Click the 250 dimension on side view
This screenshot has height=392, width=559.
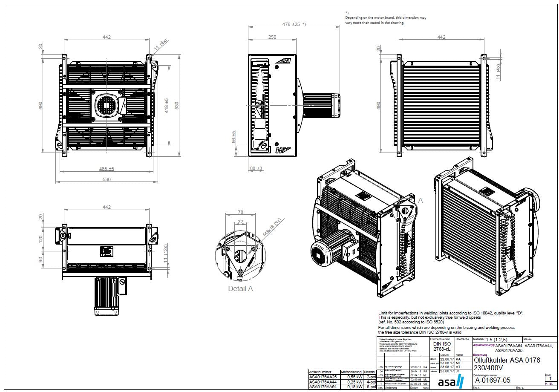click(272, 37)
